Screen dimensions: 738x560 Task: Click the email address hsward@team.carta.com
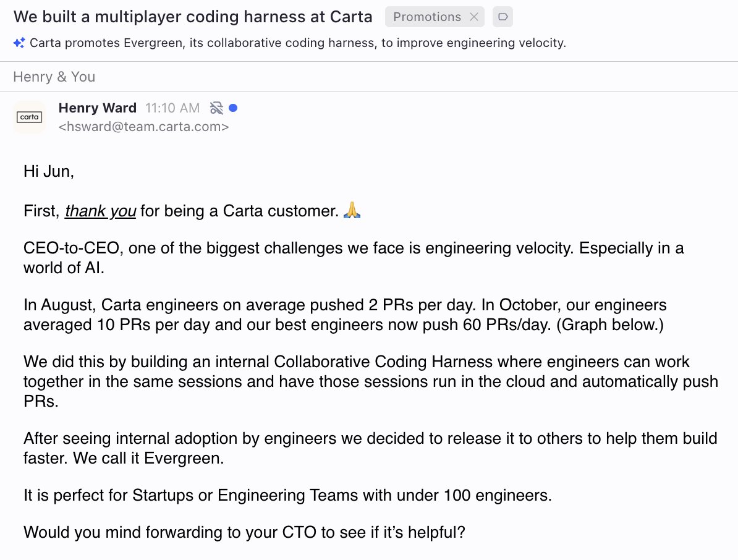[x=143, y=127]
